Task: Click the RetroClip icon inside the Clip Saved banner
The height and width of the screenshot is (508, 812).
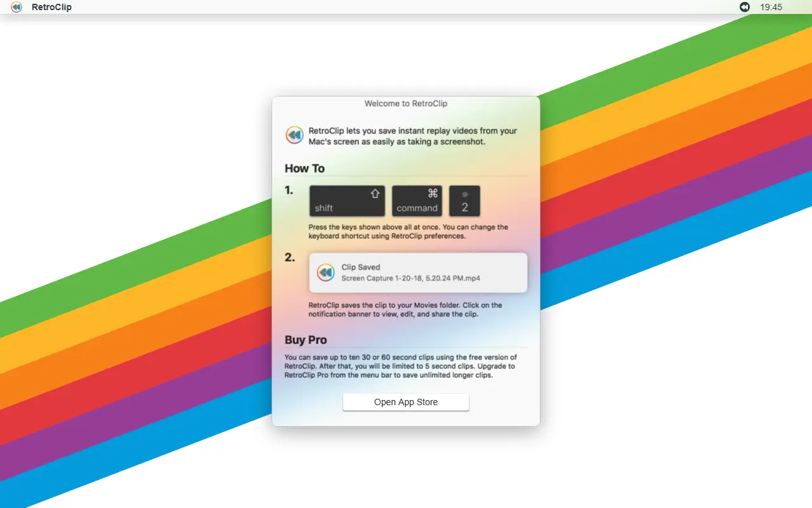Action: 325,272
